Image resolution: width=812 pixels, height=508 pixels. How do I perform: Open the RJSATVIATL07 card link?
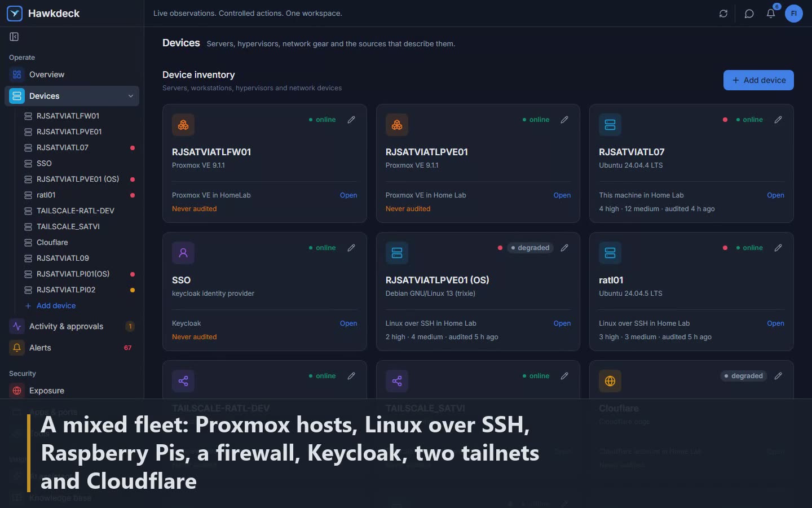tap(775, 195)
